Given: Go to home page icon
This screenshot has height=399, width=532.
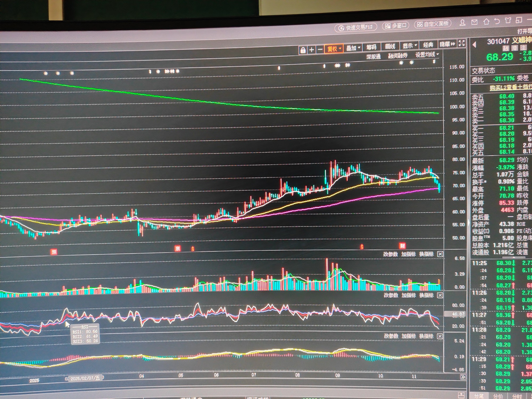Looking at the screenshot, I should [486, 22].
